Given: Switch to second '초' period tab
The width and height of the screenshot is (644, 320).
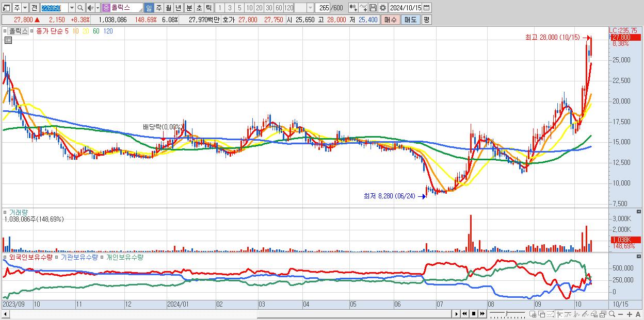Looking at the screenshot, I should point(199,8).
